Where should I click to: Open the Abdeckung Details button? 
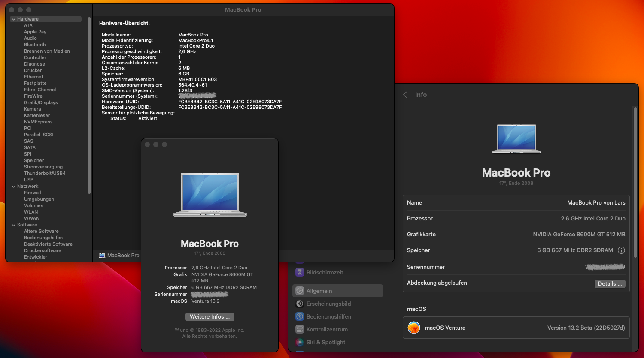(610, 283)
